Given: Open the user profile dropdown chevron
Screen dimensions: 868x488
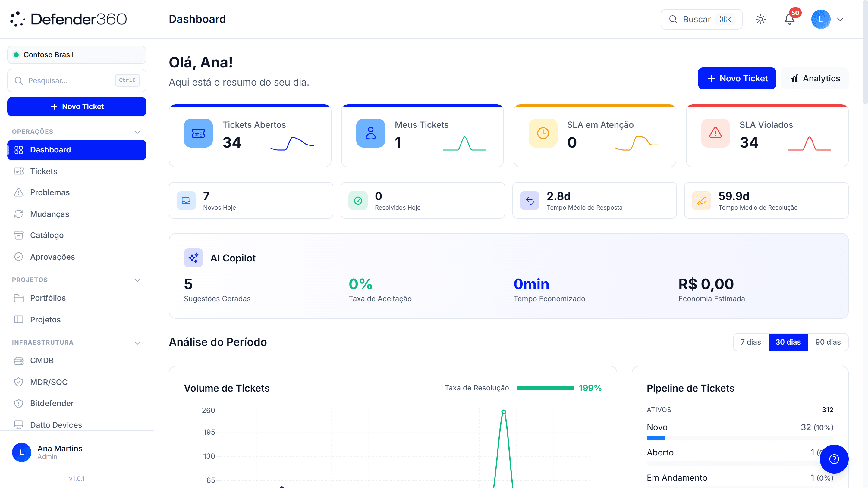Looking at the screenshot, I should pos(840,19).
